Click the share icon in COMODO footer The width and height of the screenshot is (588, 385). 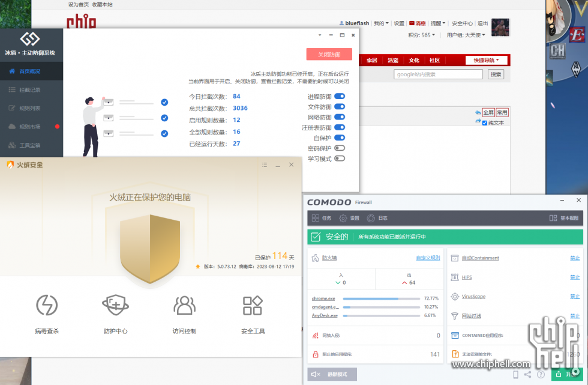527,374
